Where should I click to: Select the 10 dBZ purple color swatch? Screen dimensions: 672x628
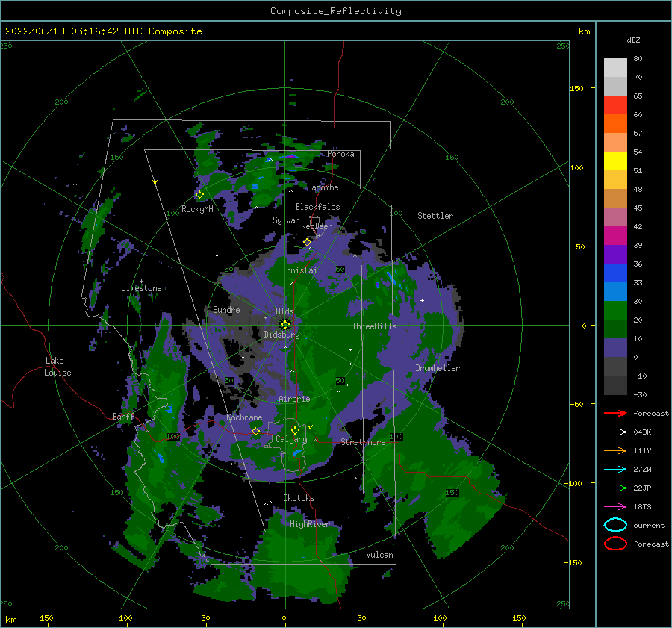point(615,348)
